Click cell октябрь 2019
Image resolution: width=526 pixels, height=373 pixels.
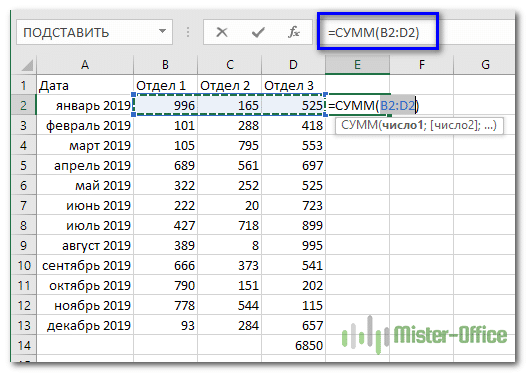tap(85, 285)
